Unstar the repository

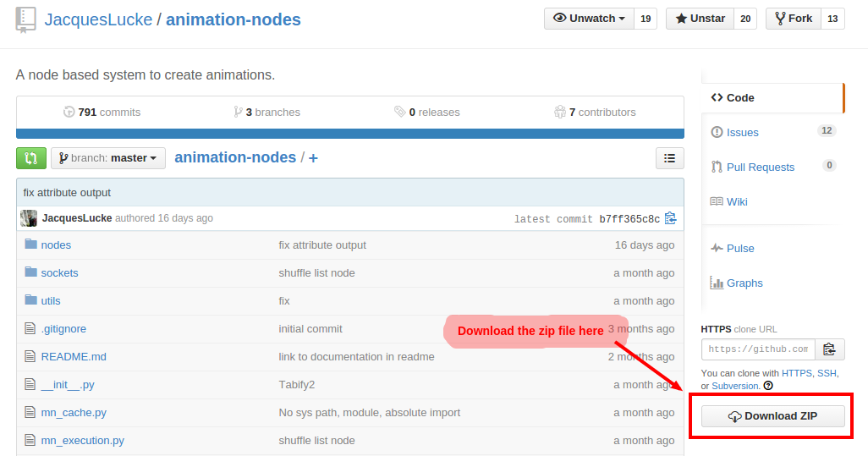coord(700,19)
